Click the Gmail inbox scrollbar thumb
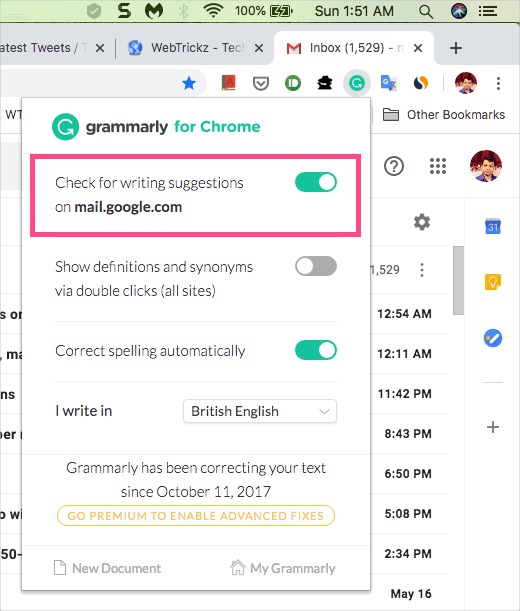520x611 pixels. click(458, 281)
